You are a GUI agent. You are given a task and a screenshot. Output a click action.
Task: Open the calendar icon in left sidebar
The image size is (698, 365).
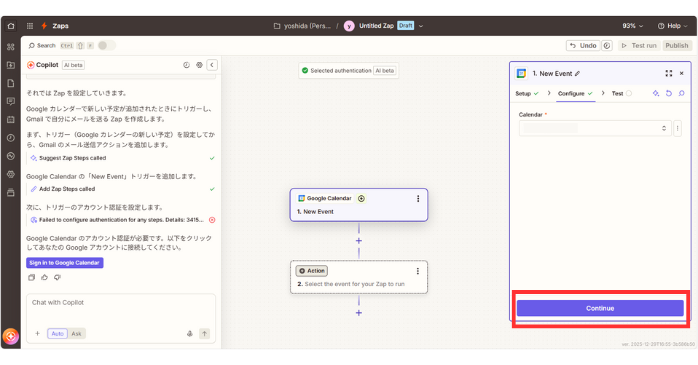point(11,120)
